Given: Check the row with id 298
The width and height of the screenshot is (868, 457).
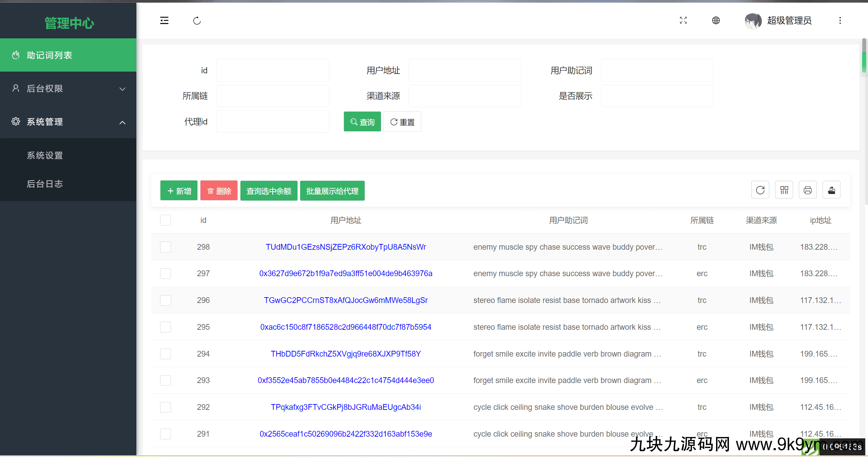Looking at the screenshot, I should point(166,247).
